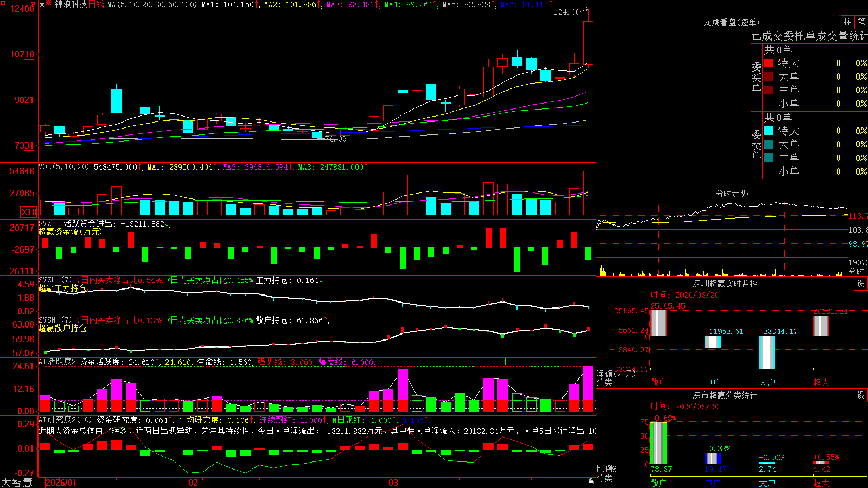Click the red gear icon beside the star
This screenshot has height=488, width=868.
click(49, 4)
